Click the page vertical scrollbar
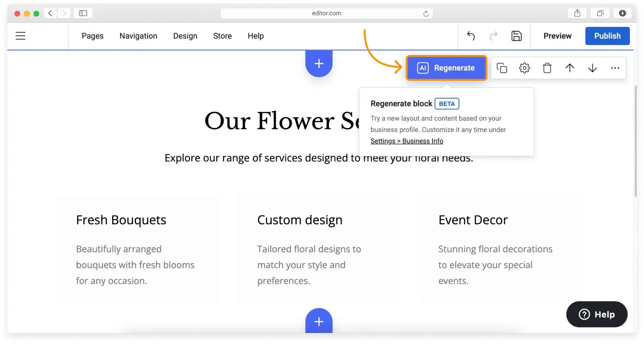644x344 pixels. tap(635, 141)
